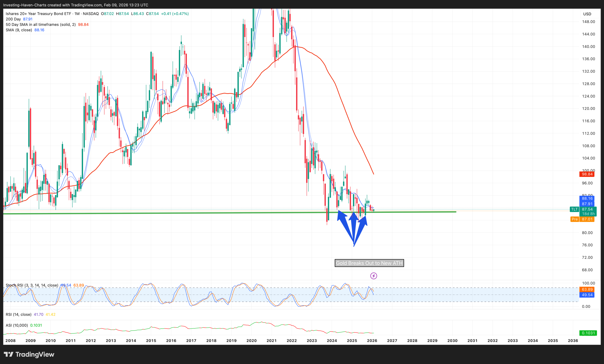Click the Ishares 20+ Year Treasury Bond ETF title
This screenshot has height=364, width=604.
(x=38, y=14)
